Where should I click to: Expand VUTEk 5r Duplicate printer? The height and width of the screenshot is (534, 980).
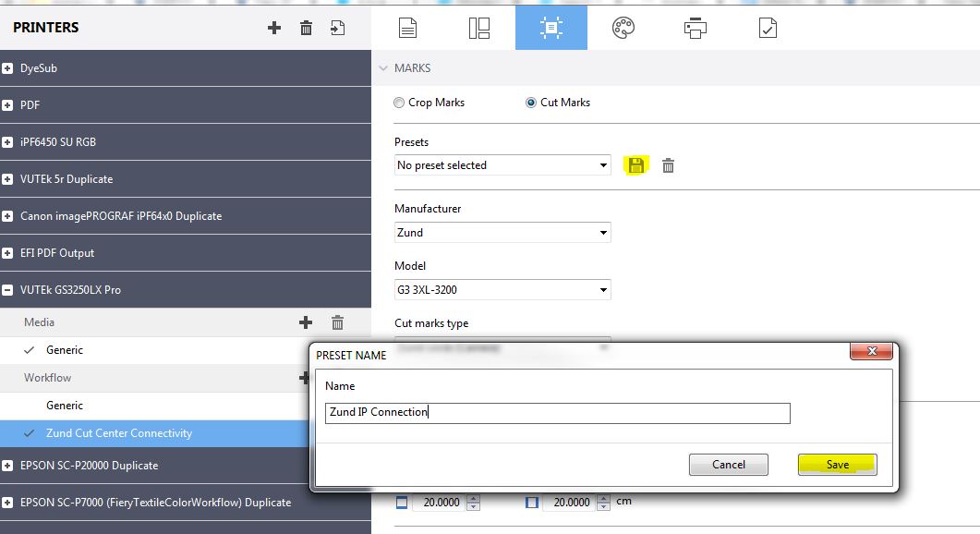click(x=7, y=179)
